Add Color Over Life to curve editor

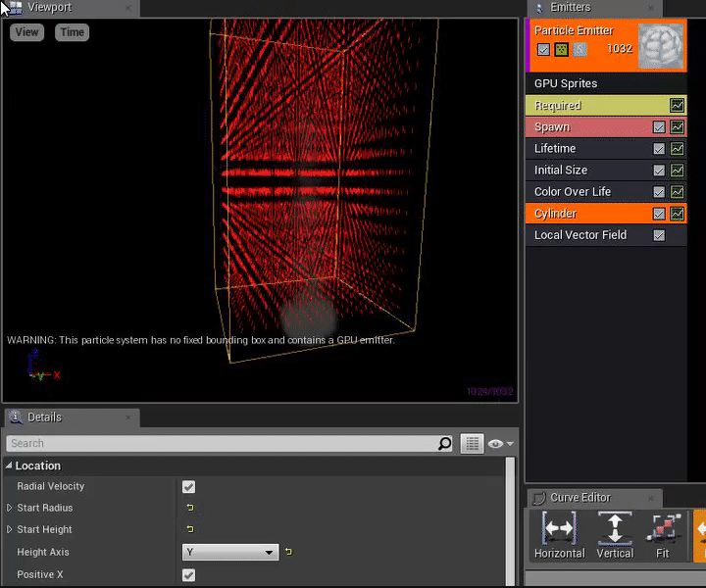click(677, 192)
